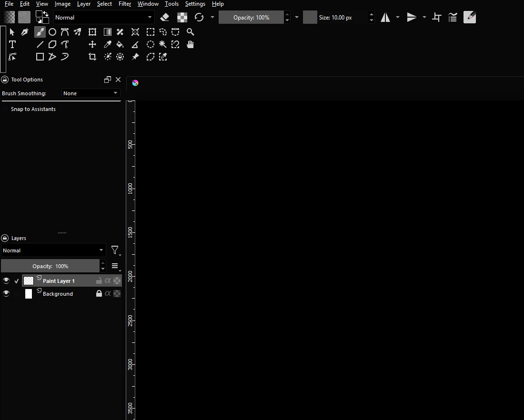
Task: Expand the Layers blending mode dropdown
Action: (x=53, y=250)
